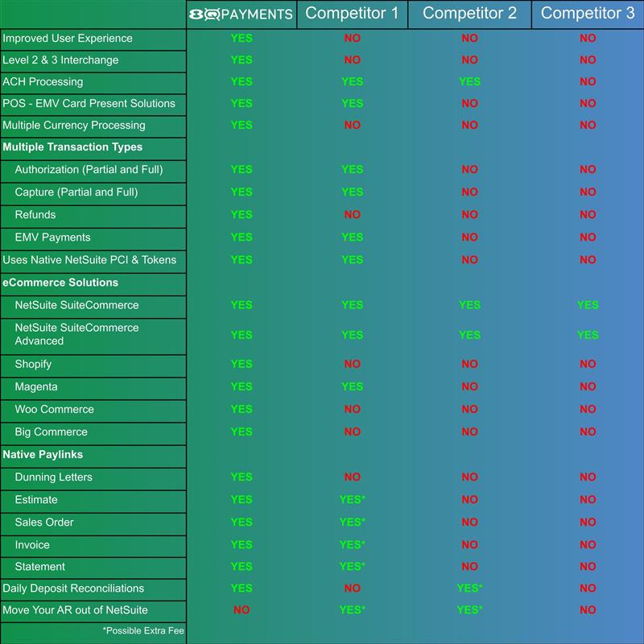Click the Level 2 & 3 Interchange label
The height and width of the screenshot is (644, 644).
pyautogui.click(x=60, y=60)
